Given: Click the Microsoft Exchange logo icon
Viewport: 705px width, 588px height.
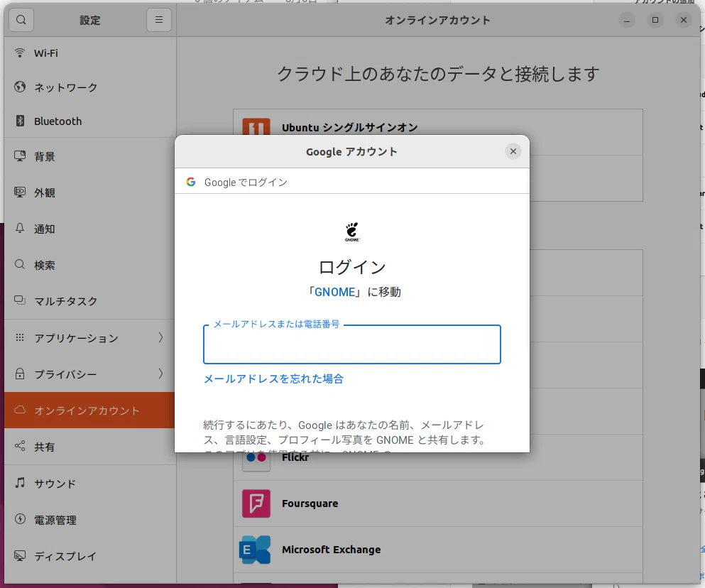Looking at the screenshot, I should pos(255,550).
